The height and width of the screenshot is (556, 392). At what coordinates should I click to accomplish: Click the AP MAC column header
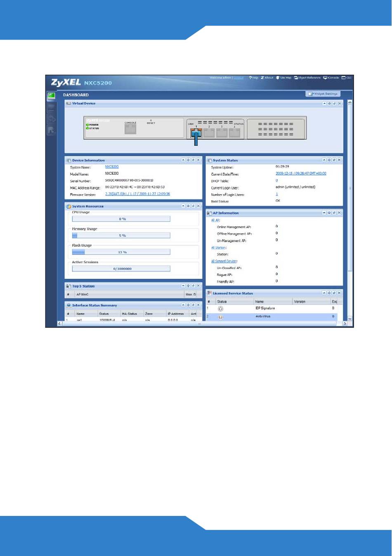pos(129,295)
